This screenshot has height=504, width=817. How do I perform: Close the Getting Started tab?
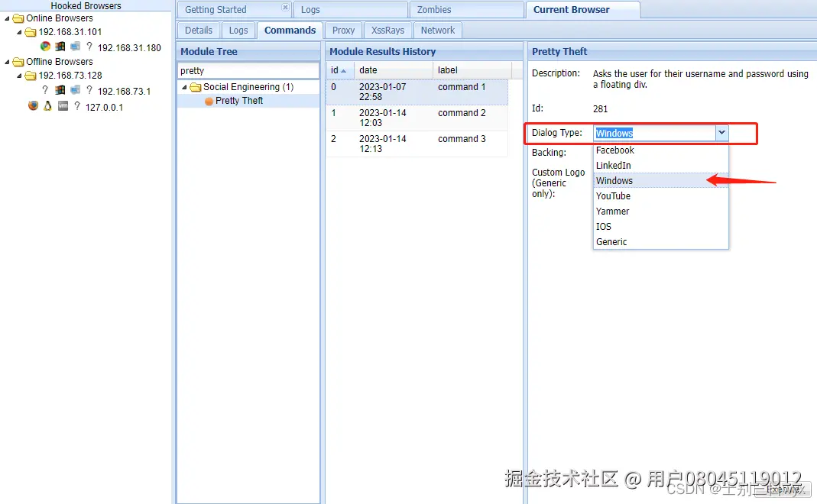(285, 8)
